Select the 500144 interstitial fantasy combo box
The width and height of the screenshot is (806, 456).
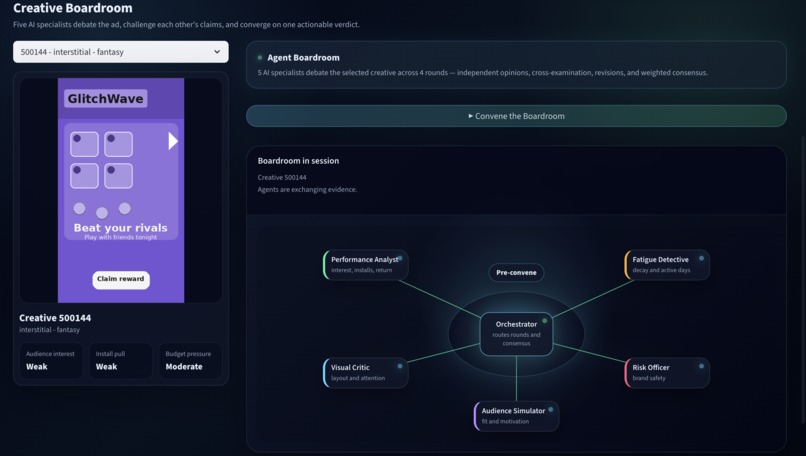tap(121, 52)
